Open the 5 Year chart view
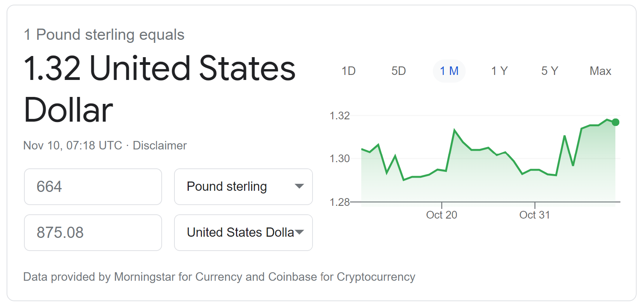The image size is (644, 307). (x=549, y=71)
